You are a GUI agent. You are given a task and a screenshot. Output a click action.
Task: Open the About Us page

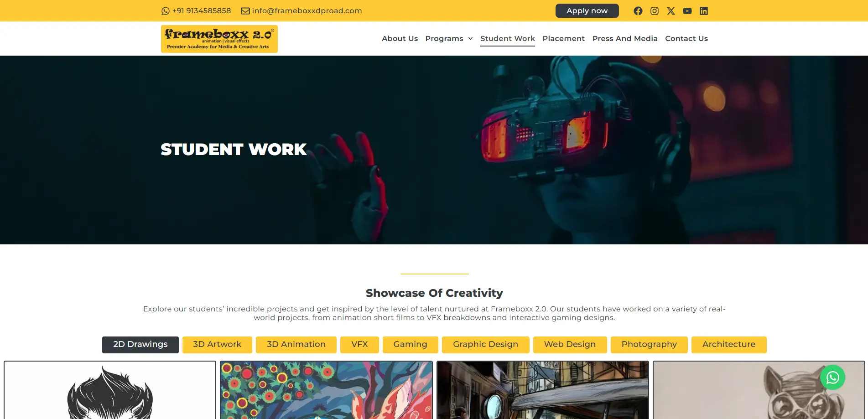click(x=400, y=39)
